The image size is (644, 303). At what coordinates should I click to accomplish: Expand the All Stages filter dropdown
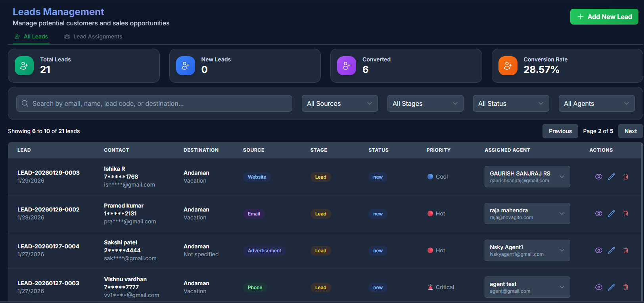pyautogui.click(x=425, y=103)
